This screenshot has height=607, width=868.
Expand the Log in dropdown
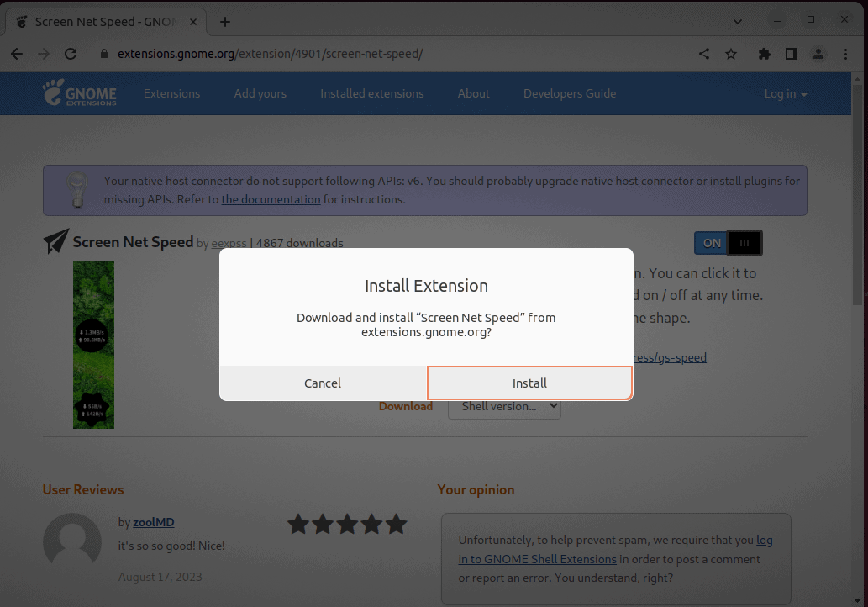point(784,93)
